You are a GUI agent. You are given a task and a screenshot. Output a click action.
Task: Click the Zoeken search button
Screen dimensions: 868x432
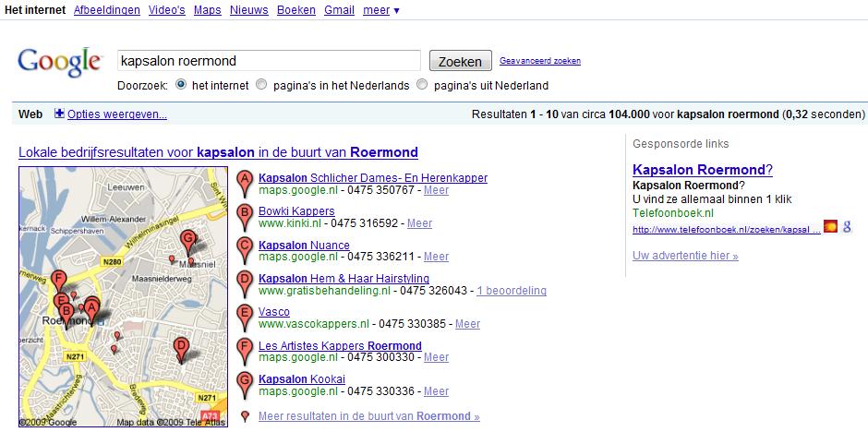(x=461, y=61)
